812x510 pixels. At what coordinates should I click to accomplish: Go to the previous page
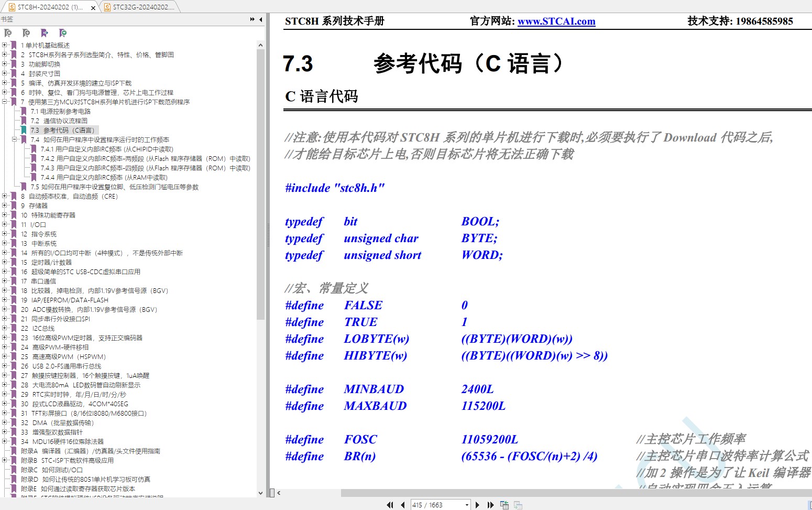402,505
